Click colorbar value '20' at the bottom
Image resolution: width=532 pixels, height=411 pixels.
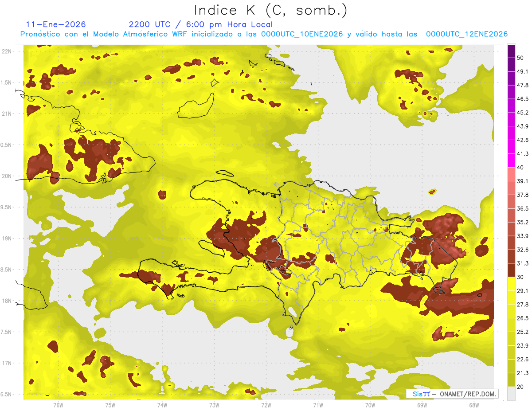(520, 387)
